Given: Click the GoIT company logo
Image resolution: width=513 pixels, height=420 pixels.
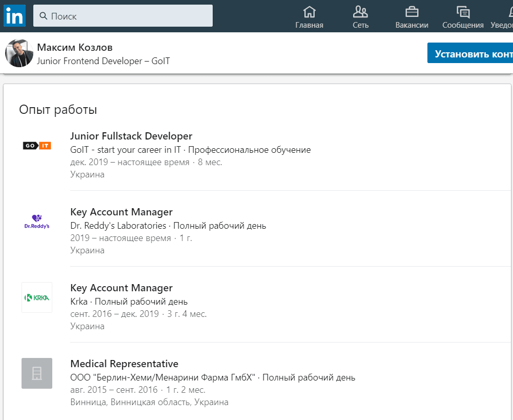Looking at the screenshot, I should [37, 146].
